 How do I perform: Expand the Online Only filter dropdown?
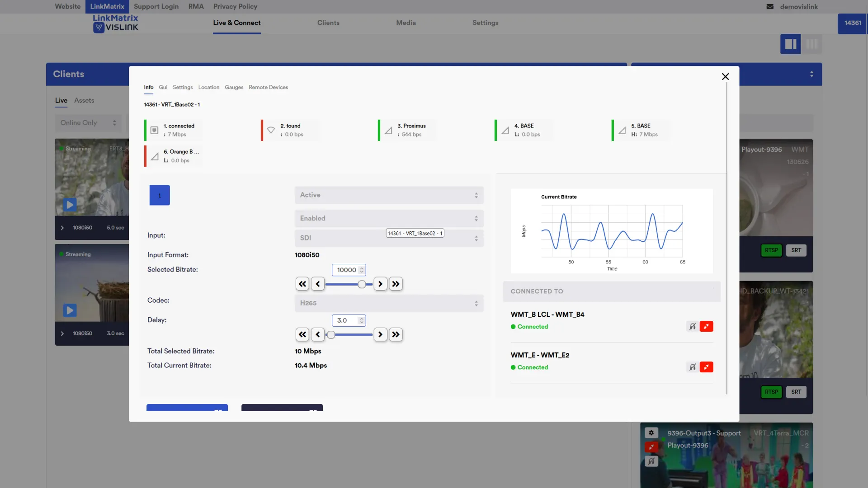pyautogui.click(x=88, y=123)
